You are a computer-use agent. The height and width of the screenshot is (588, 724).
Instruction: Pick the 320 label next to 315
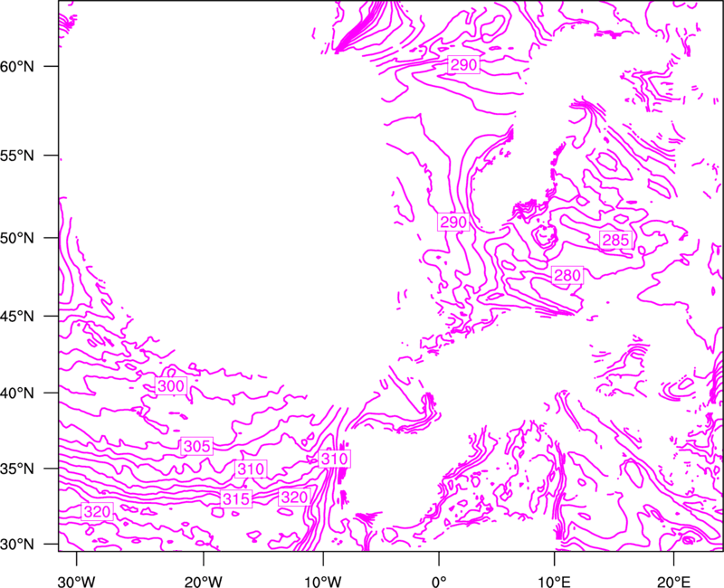[x=294, y=497]
